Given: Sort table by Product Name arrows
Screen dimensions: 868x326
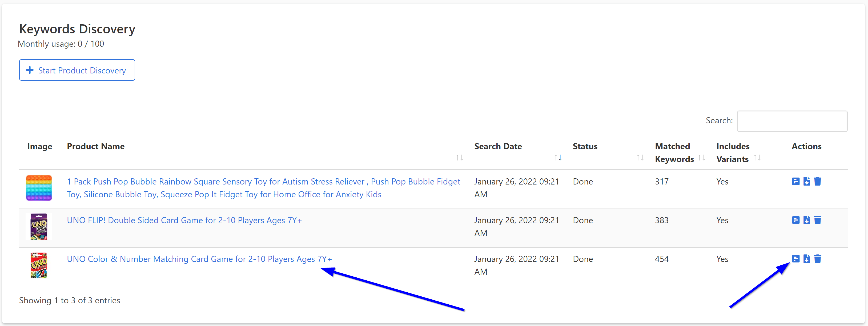Looking at the screenshot, I should (459, 158).
